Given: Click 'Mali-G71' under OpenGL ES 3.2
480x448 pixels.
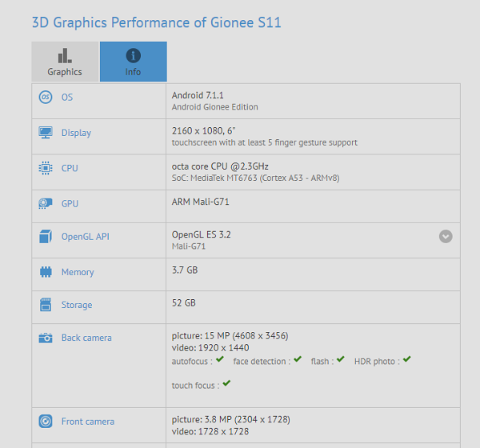Looking at the screenshot, I should pyautogui.click(x=189, y=246).
